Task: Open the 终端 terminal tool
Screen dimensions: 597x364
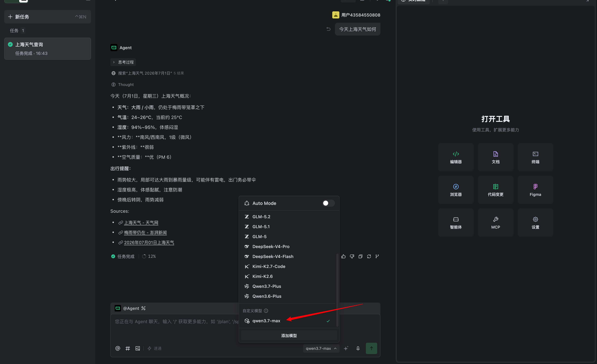Action: pyautogui.click(x=535, y=157)
